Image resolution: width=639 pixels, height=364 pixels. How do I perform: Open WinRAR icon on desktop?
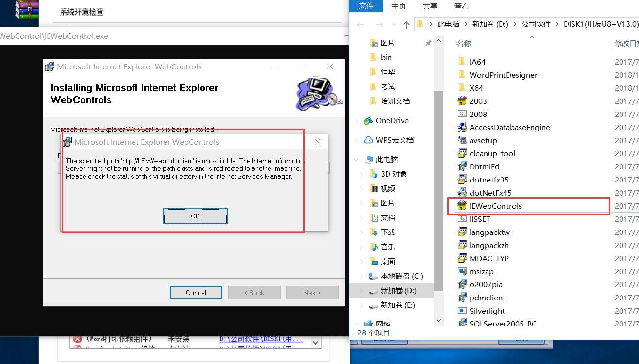click(27, 9)
